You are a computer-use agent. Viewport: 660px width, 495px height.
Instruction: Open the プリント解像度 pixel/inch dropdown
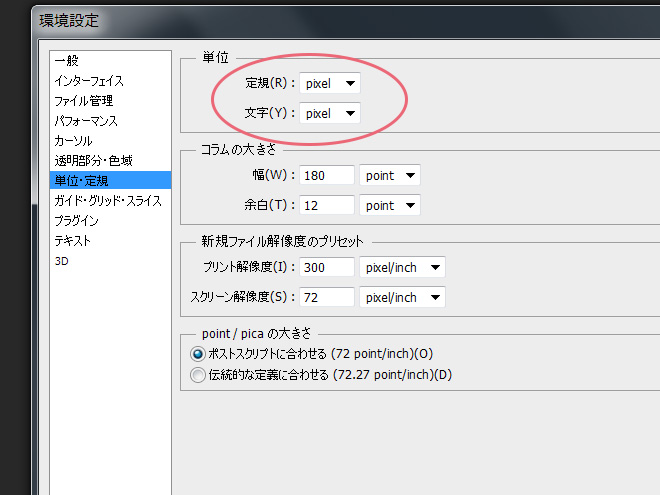[402, 268]
